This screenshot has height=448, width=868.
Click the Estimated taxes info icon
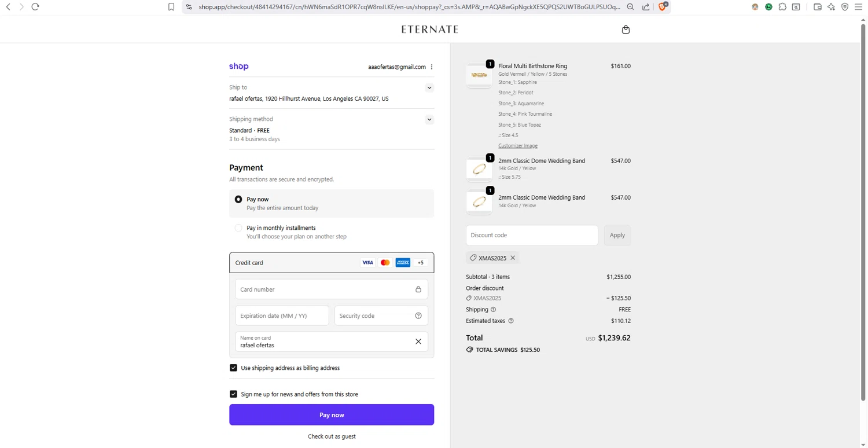pos(511,321)
